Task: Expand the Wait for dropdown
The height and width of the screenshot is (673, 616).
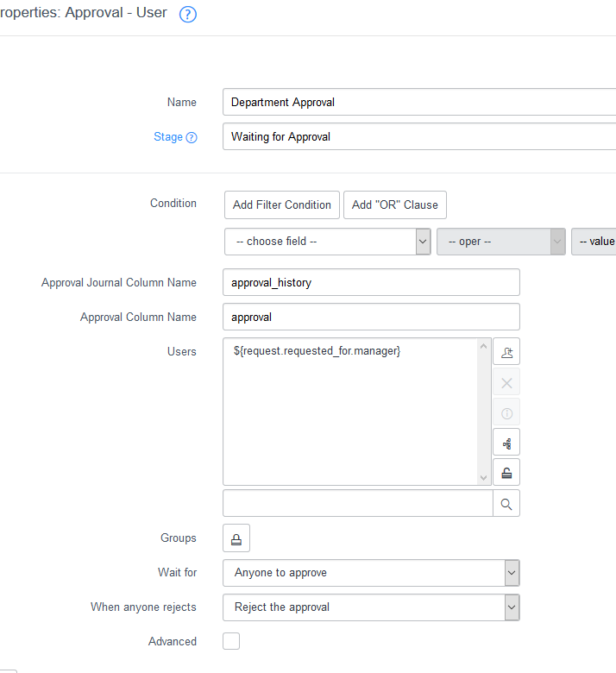Action: [x=371, y=573]
